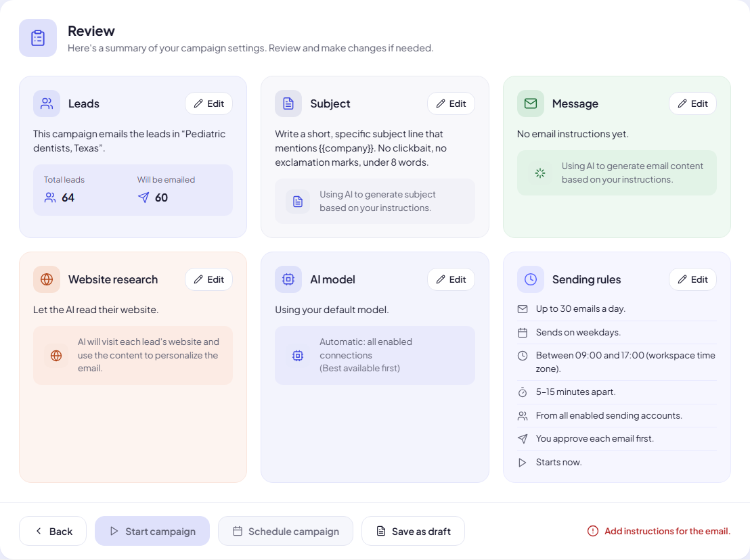Click the Sending rules clock icon

pos(531,279)
